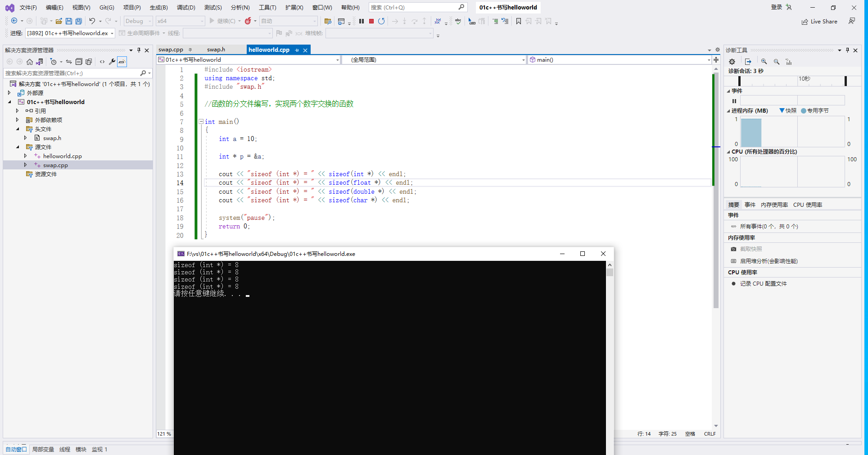
Task: Open the 局部变量 bottom tab
Action: [43, 449]
